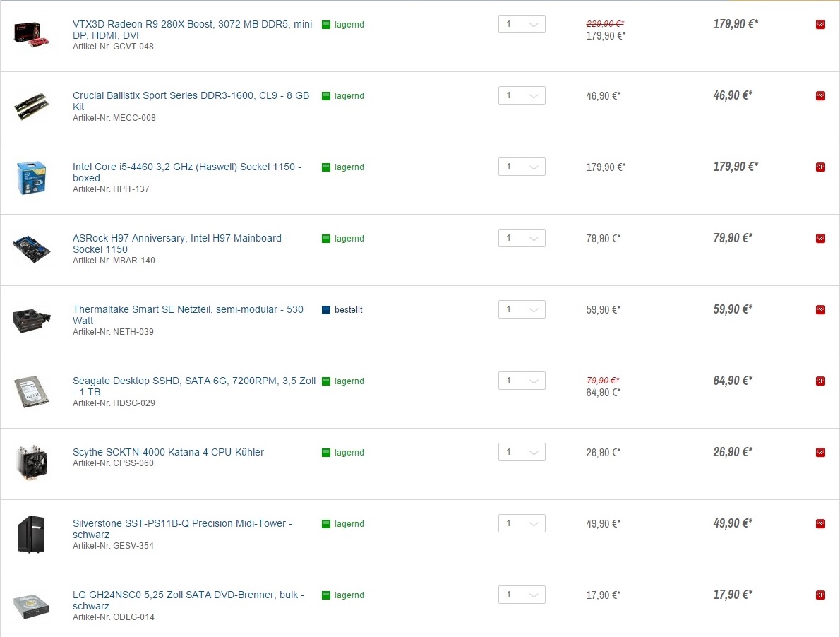This screenshot has height=637, width=840.
Task: Select text 'Artikel-Nr. MECC-008'
Action: (114, 118)
